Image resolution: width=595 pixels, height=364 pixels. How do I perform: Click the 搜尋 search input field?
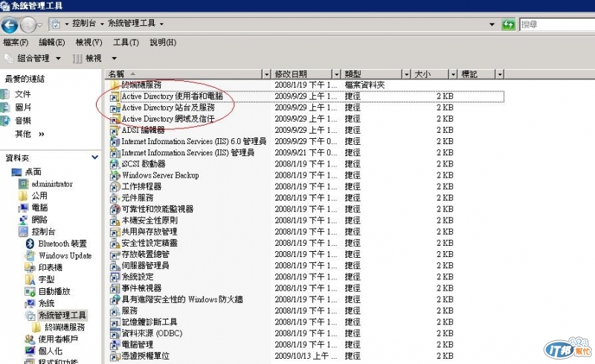click(557, 25)
